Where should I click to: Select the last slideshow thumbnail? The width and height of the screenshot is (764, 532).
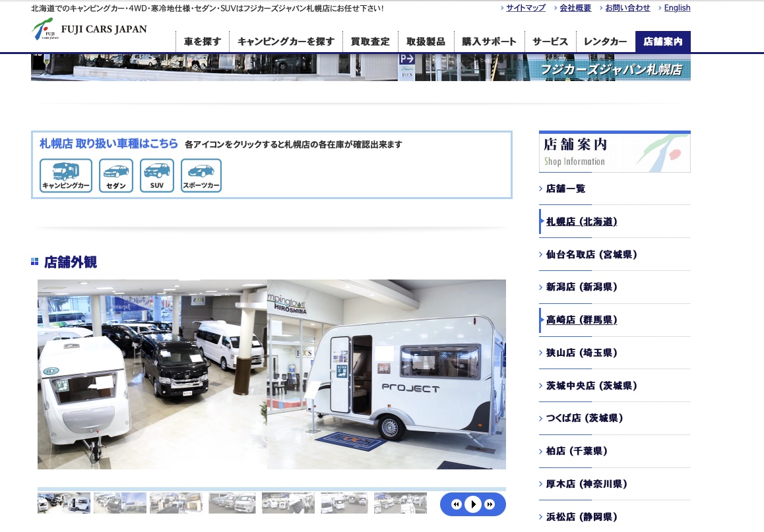pyautogui.click(x=400, y=503)
